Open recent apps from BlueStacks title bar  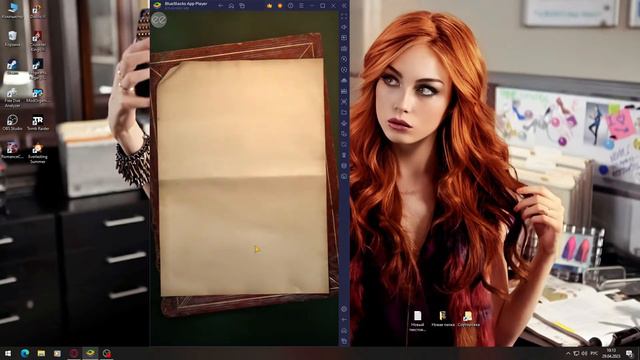[242, 6]
